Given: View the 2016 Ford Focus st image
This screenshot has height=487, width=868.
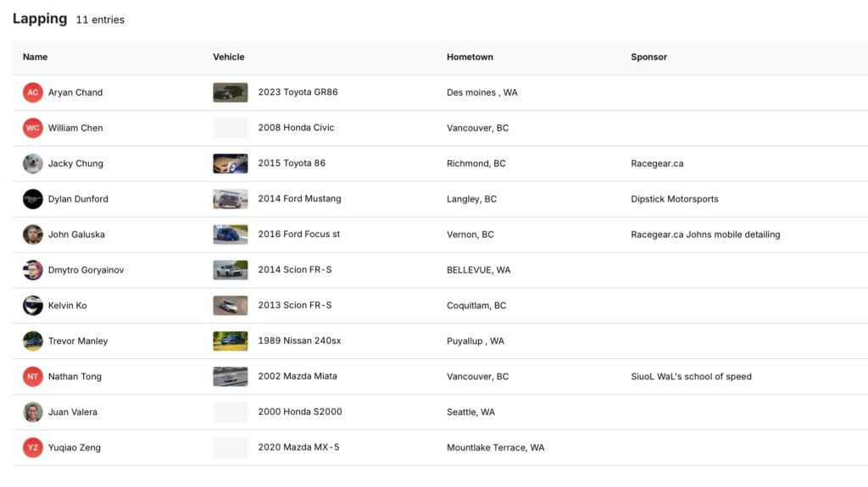Looking at the screenshot, I should (231, 234).
